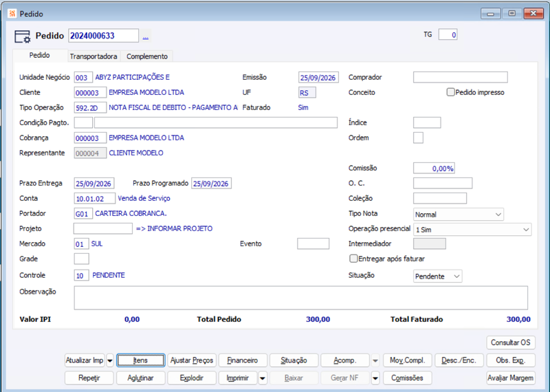This screenshot has width=550, height=392.
Task: Click the Observação text area
Action: [x=300, y=298]
